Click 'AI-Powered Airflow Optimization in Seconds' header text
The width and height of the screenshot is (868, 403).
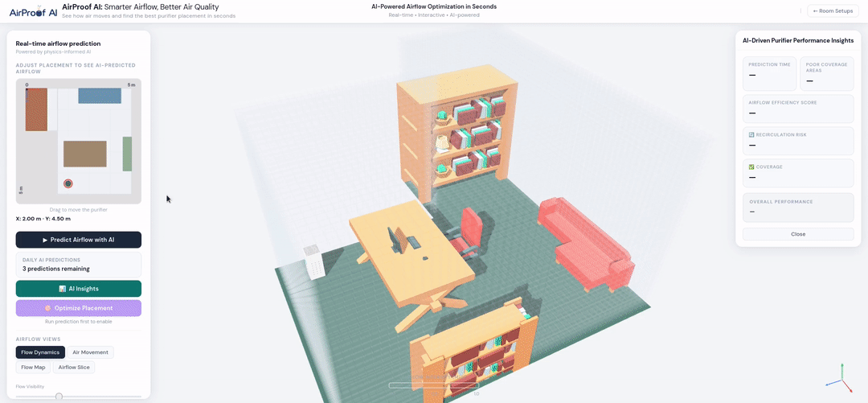pyautogui.click(x=434, y=6)
